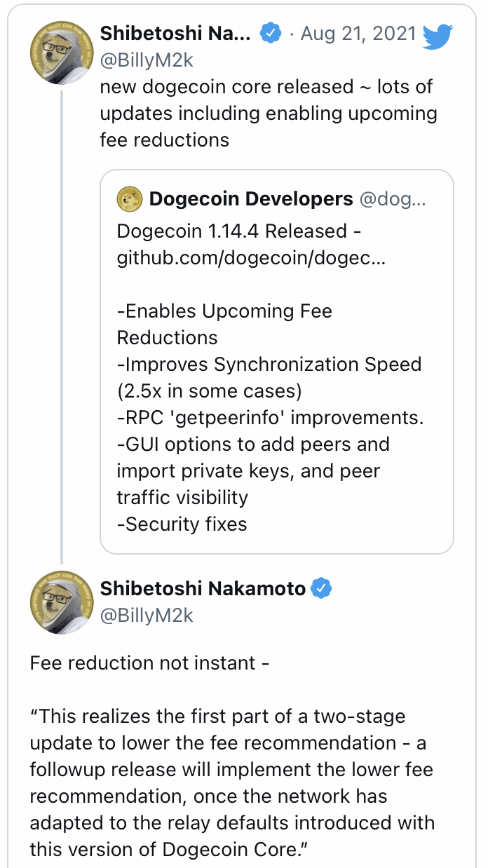Click the verified badge beside Shibetoshi Na...
The height and width of the screenshot is (868, 488).
point(271,33)
